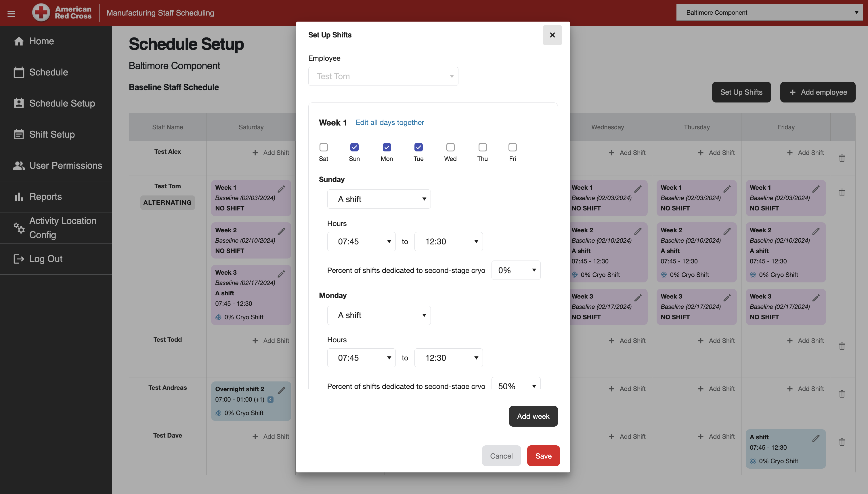Open the Baltimore Component location dropdown

tap(769, 13)
